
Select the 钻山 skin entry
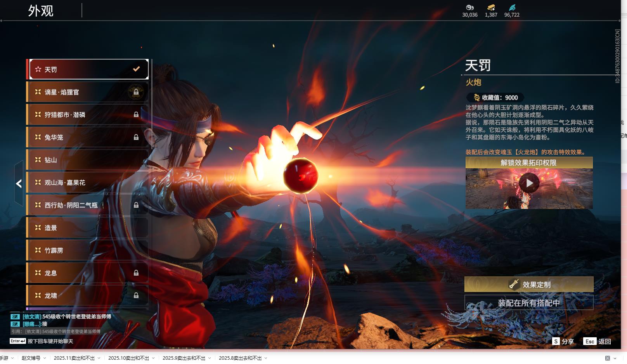coord(89,160)
